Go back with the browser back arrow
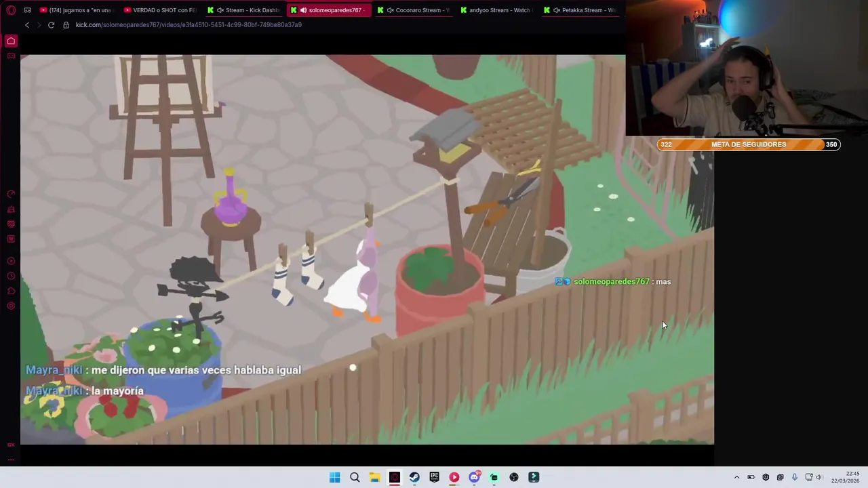Image resolution: width=868 pixels, height=488 pixels. pos(27,25)
